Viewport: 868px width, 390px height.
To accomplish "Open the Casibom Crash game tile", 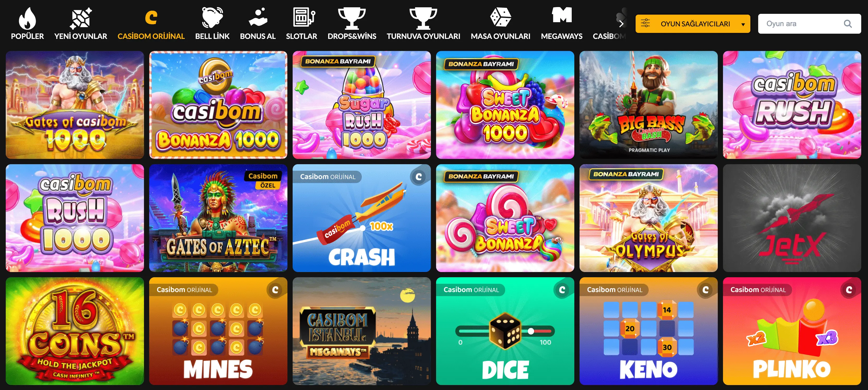I will click(x=361, y=218).
